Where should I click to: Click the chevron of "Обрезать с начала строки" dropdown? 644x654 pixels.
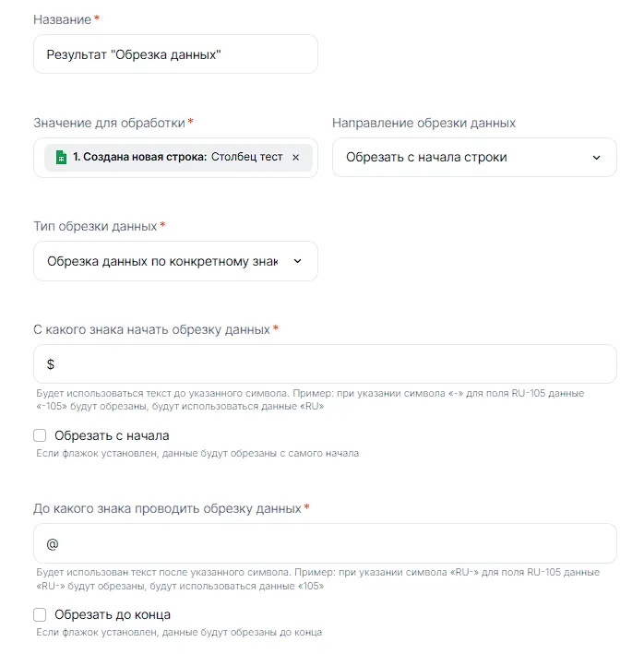point(596,158)
